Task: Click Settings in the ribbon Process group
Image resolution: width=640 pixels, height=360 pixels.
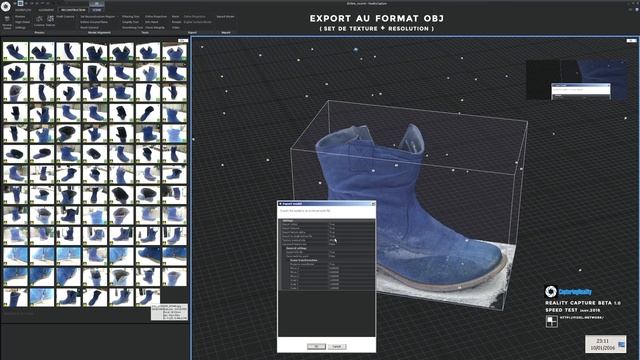Action: point(20,28)
